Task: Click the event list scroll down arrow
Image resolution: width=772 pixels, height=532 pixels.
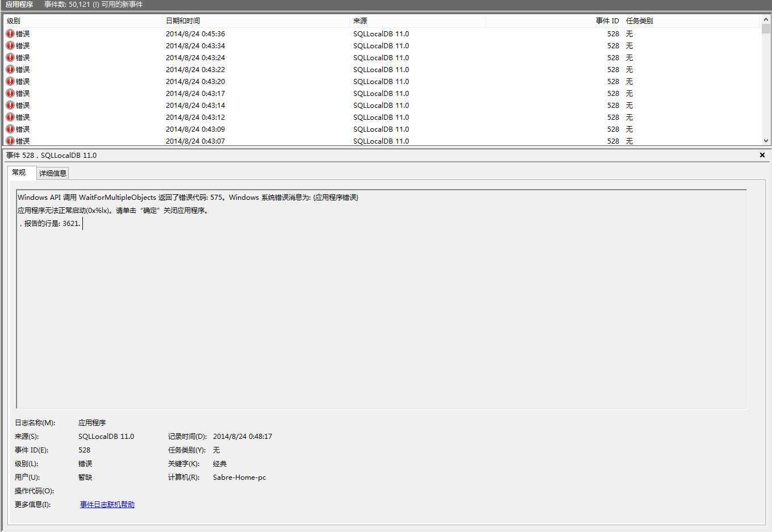Action: 766,141
